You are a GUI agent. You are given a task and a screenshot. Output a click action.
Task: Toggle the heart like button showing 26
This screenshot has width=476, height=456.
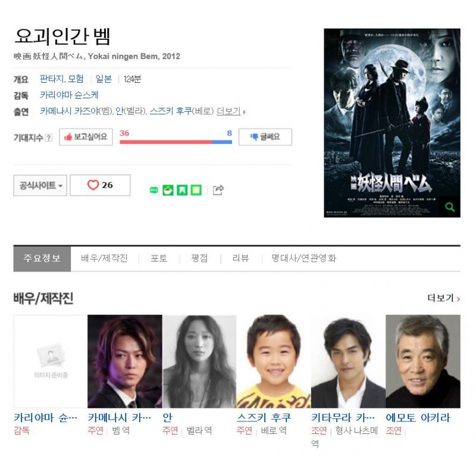[100, 185]
